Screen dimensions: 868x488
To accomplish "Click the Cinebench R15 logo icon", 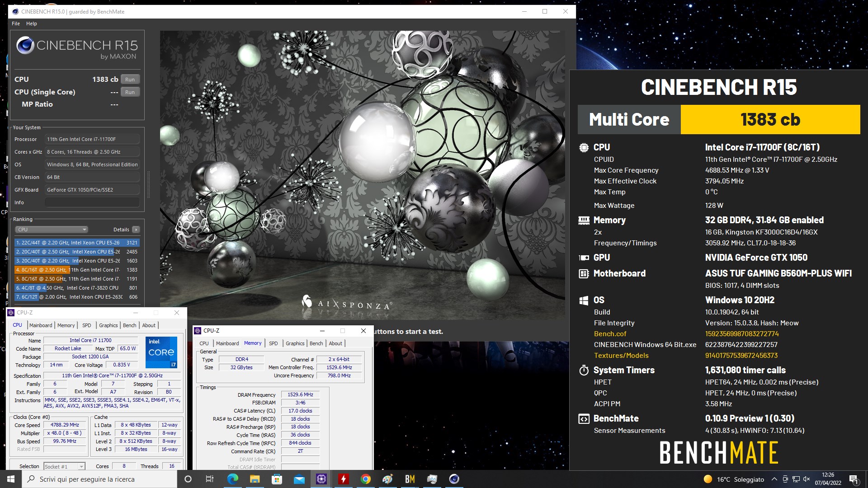I will tap(25, 46).
